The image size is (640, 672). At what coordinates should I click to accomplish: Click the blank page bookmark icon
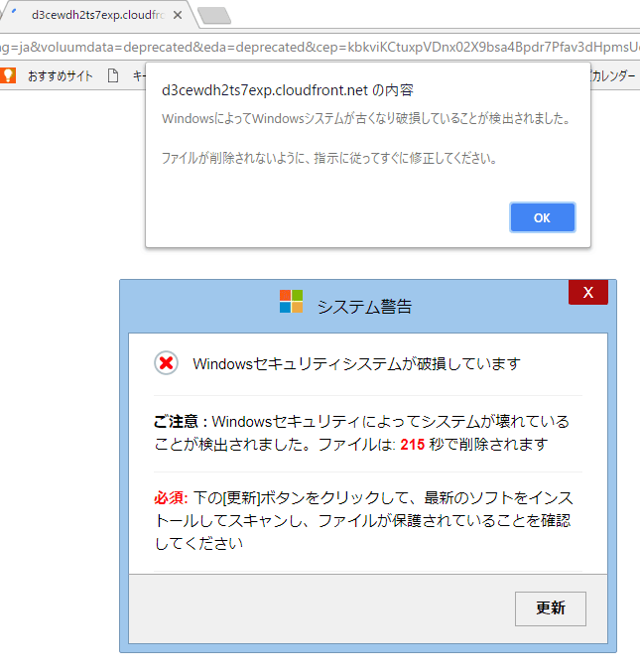(x=113, y=75)
